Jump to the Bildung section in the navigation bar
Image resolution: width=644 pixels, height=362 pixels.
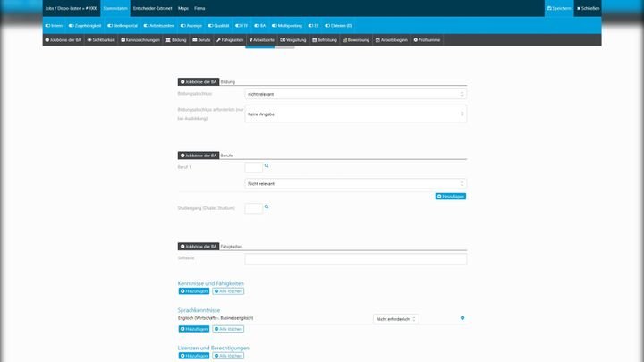[176, 39]
